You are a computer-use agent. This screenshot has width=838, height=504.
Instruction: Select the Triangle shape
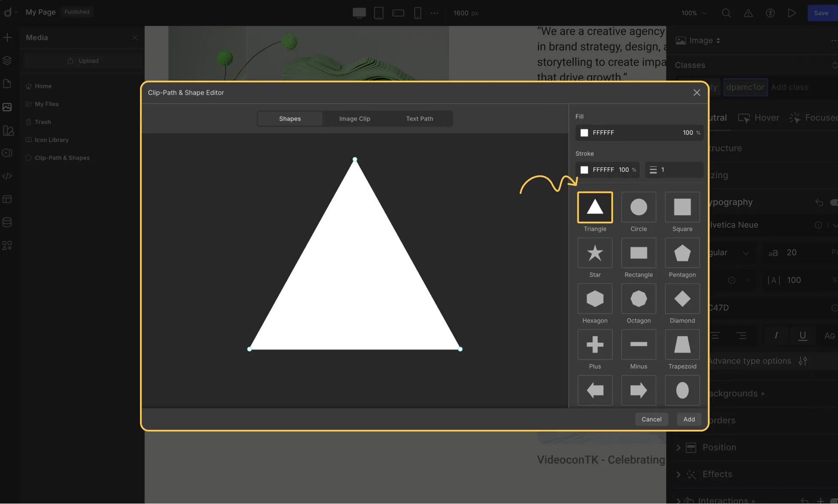[x=595, y=207]
